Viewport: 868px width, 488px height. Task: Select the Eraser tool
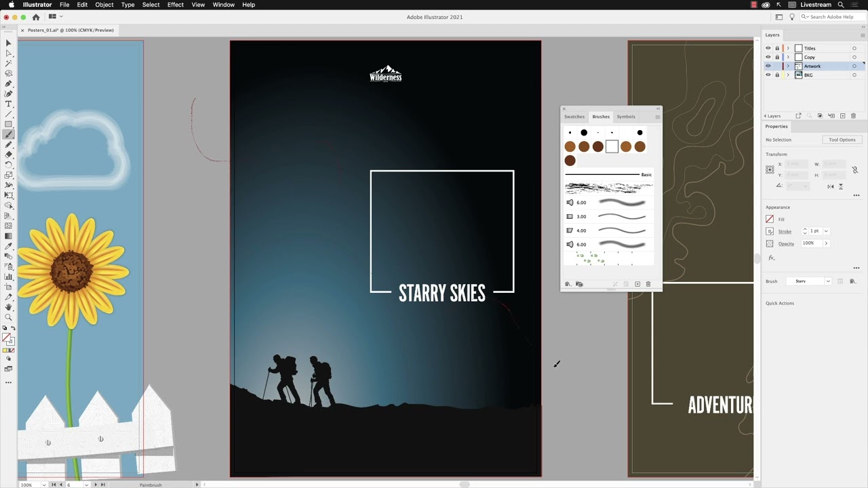8,155
